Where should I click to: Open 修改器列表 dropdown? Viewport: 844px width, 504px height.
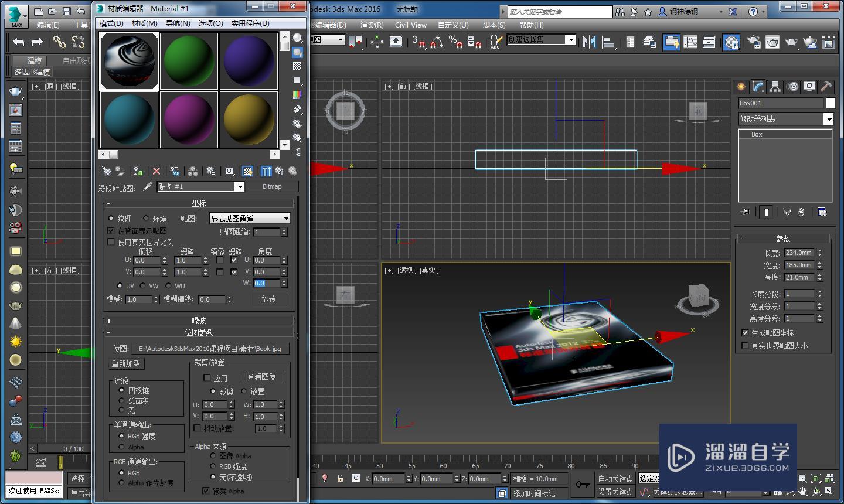point(786,119)
